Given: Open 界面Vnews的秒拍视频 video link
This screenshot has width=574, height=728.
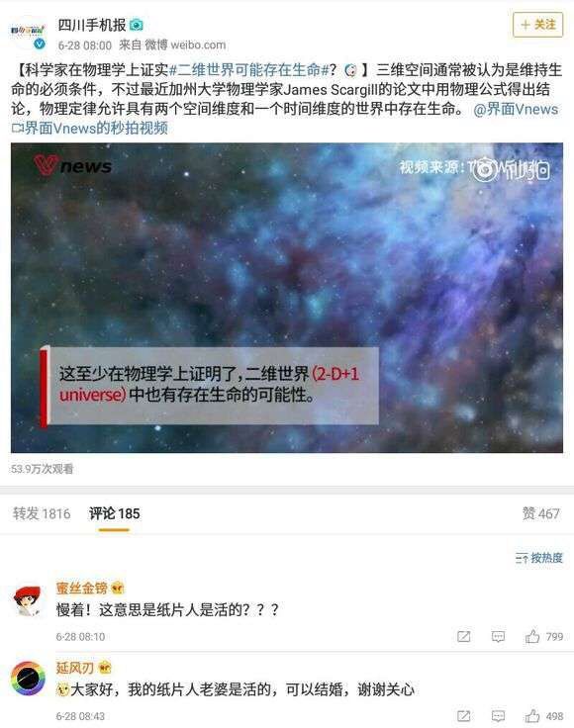Looking at the screenshot, I should point(90,129).
